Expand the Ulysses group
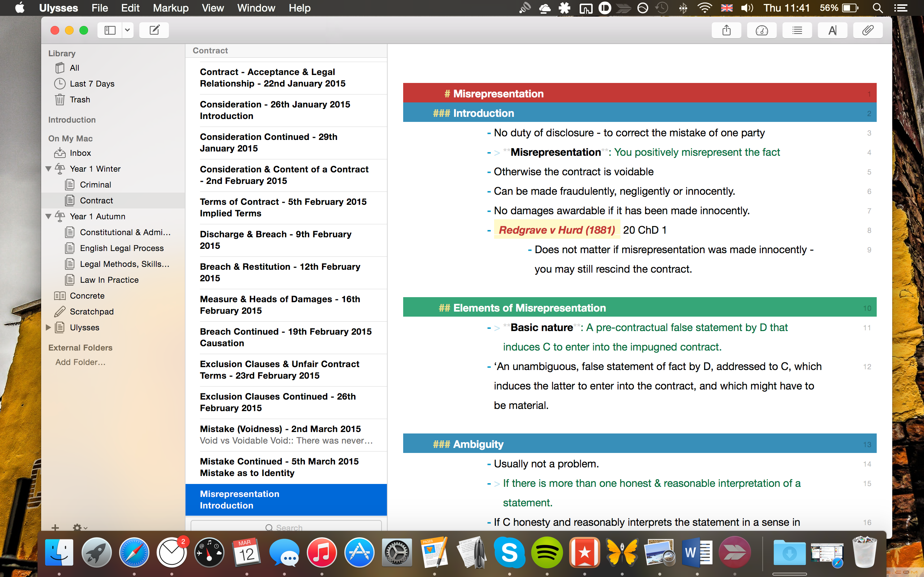Screen dimensions: 924x577 48,327
